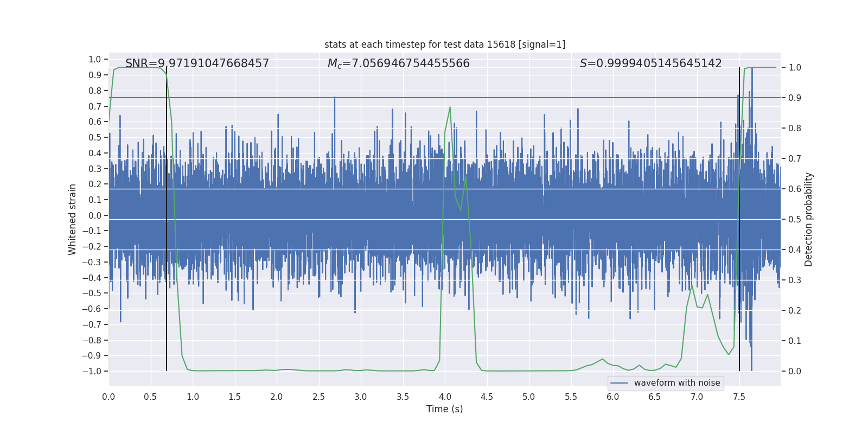Click the 0.6 tick on the Detection probability axis
The height and width of the screenshot is (434, 868).
(795, 189)
